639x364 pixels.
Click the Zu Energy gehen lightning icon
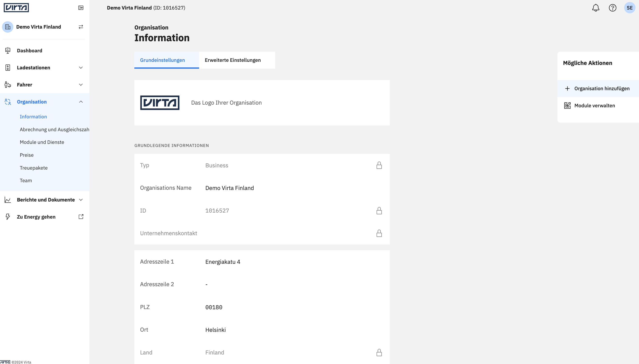pyautogui.click(x=8, y=217)
